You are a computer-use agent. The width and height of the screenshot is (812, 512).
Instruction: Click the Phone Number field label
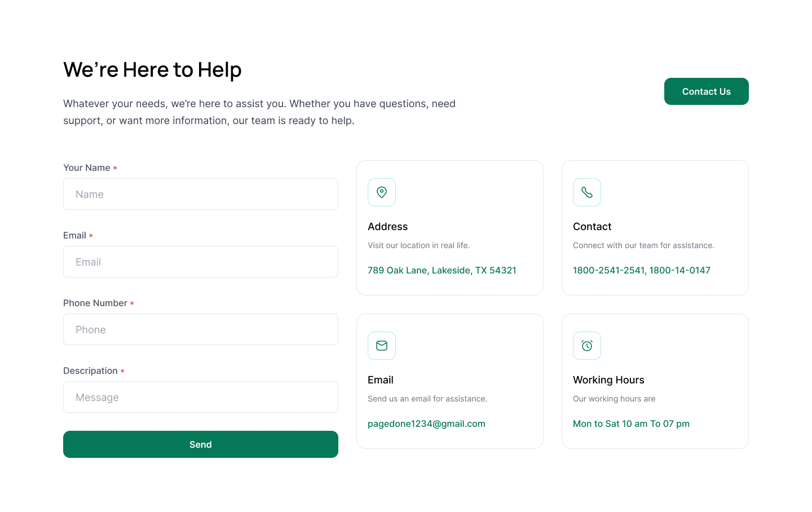coord(95,303)
